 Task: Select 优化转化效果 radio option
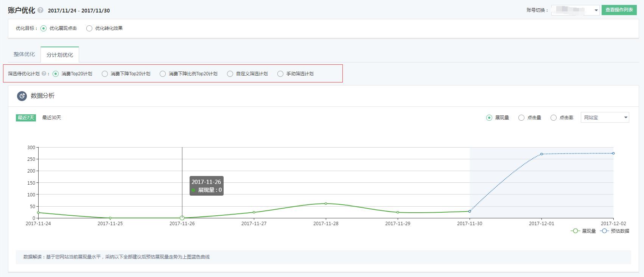pyautogui.click(x=89, y=28)
